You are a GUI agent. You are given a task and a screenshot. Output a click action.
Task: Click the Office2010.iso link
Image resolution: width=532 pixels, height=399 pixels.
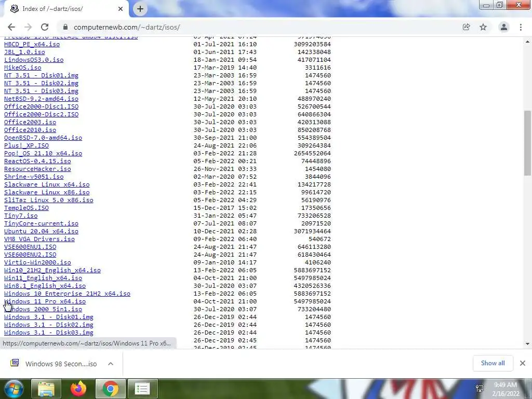[x=30, y=130]
